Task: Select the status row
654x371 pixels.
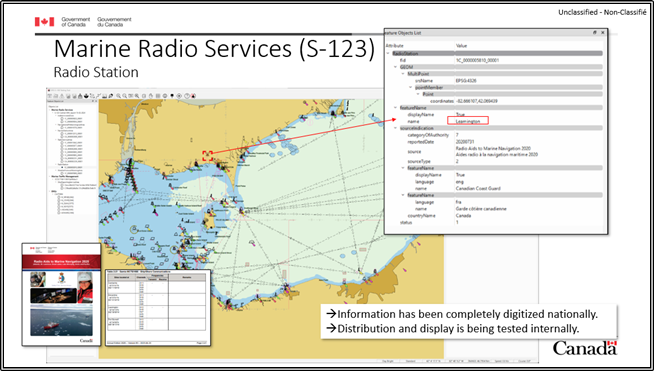Action: click(x=494, y=222)
